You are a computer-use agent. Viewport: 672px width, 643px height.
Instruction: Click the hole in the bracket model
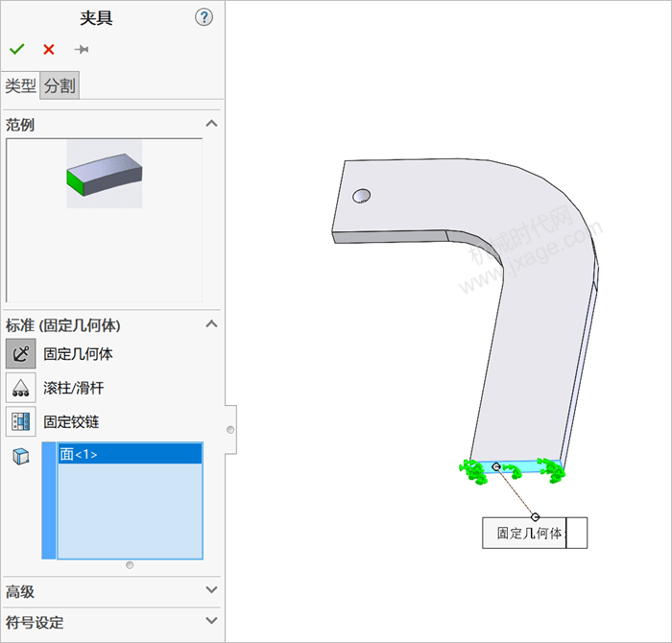[x=361, y=196]
